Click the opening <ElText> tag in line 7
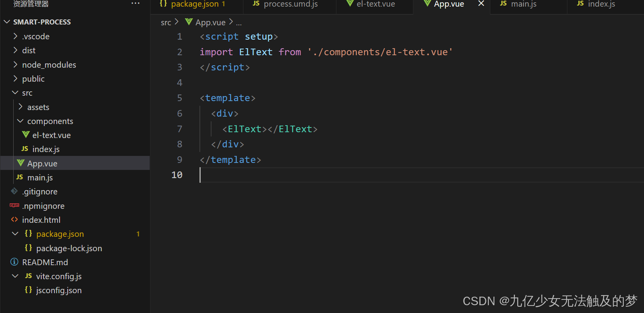 245,129
